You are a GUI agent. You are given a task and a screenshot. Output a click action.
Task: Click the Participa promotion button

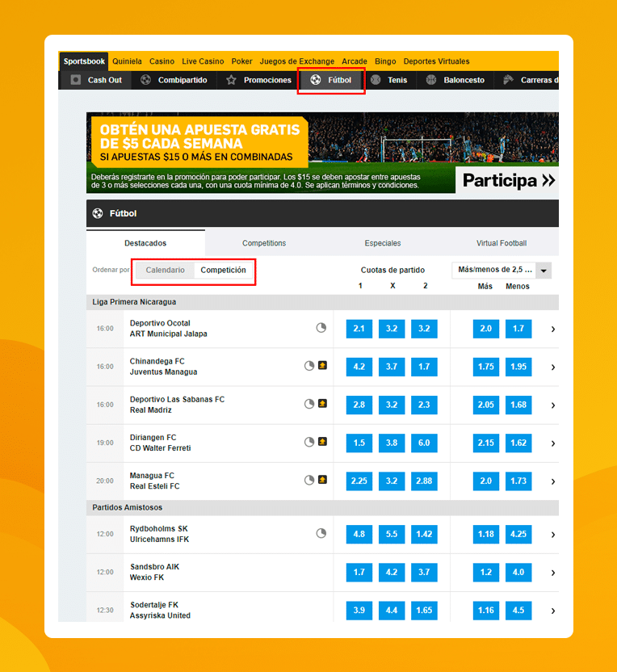tap(508, 180)
